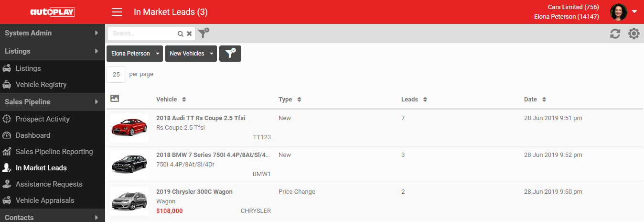Open settings gear icon
Screen dimensions: 644x222
(634, 33)
